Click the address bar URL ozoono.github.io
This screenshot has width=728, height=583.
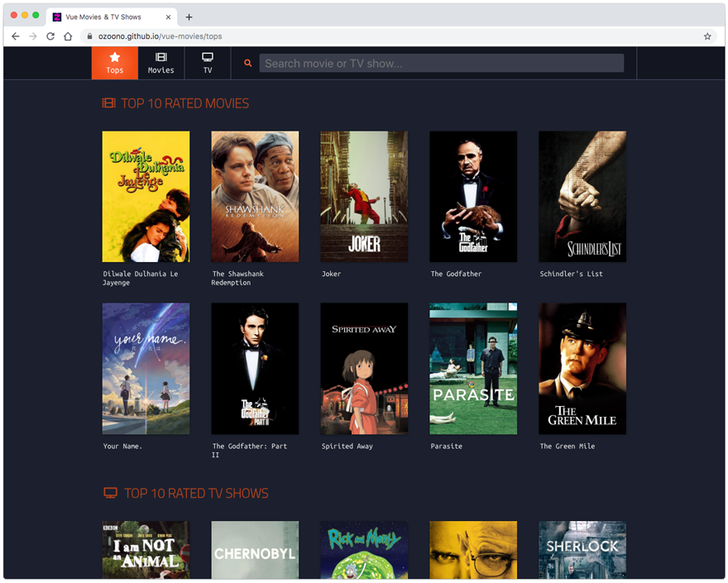[160, 36]
